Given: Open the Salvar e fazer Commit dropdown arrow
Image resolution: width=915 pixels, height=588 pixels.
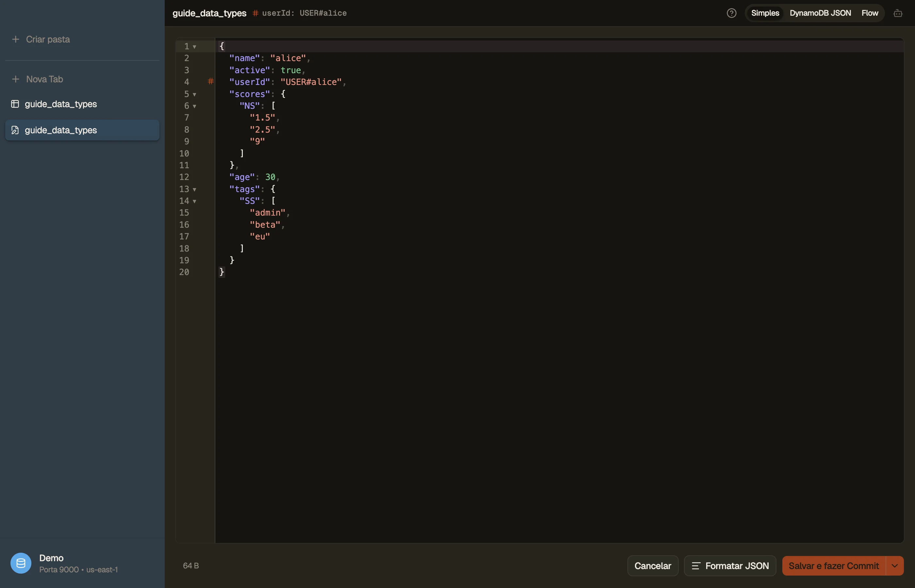Looking at the screenshot, I should click(x=895, y=566).
